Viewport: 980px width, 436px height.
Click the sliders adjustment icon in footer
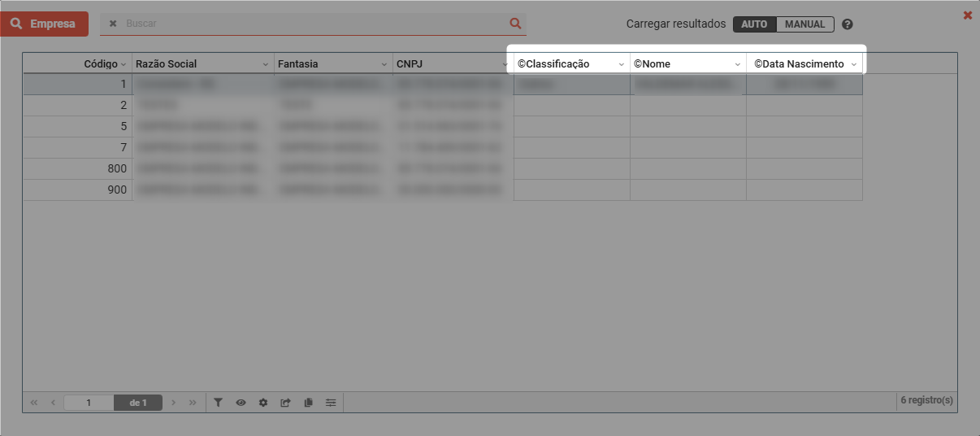(x=331, y=403)
